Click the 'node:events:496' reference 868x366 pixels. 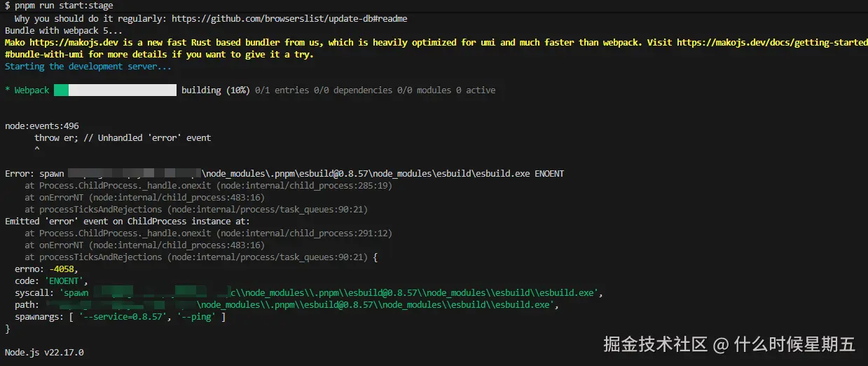pos(41,126)
